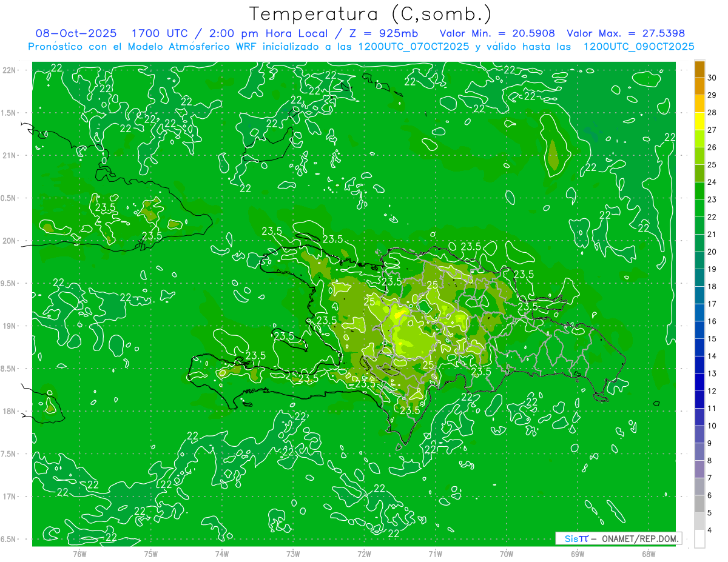Click 'Valor Min. = 20.5908' text
The height and width of the screenshot is (562, 728).
(x=496, y=34)
